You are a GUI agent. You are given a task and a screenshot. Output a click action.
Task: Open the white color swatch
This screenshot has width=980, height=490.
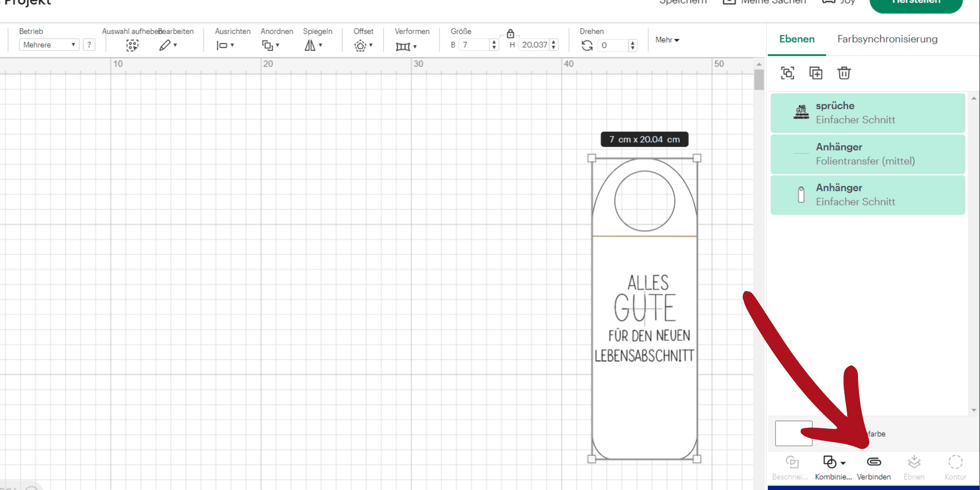[x=793, y=433]
